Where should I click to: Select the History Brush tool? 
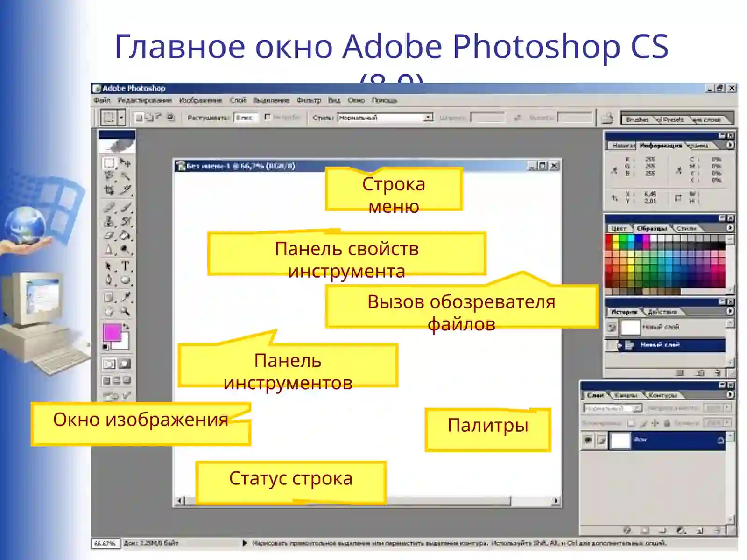[x=125, y=221]
